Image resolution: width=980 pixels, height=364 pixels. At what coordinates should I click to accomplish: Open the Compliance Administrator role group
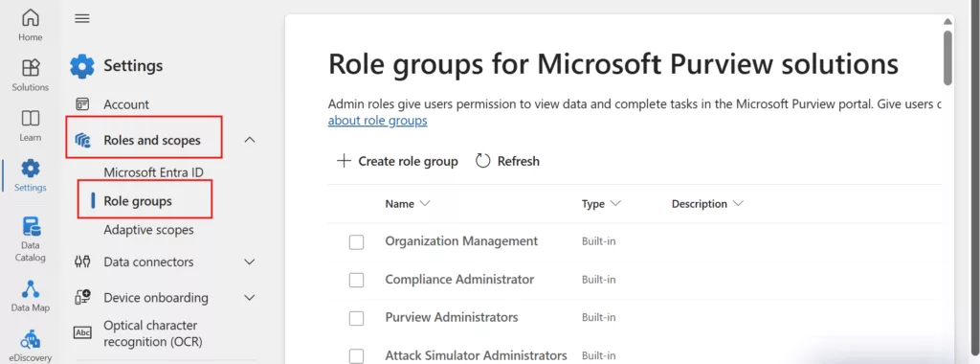459,279
